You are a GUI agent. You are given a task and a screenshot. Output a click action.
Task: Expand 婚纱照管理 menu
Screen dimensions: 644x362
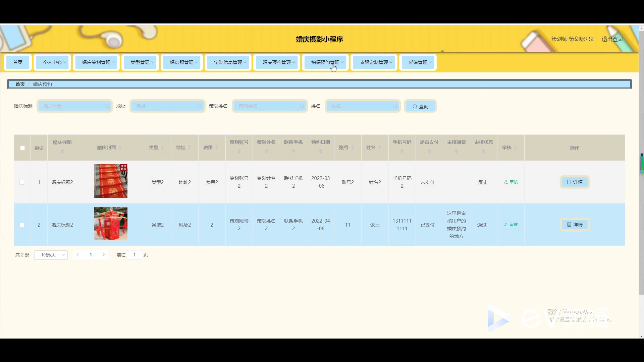(x=182, y=62)
